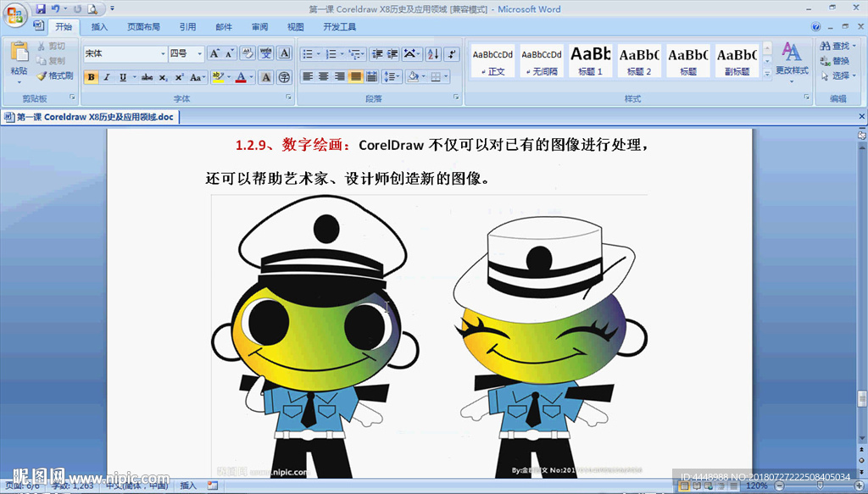Click the 120% zoom level in status bar

tap(757, 486)
